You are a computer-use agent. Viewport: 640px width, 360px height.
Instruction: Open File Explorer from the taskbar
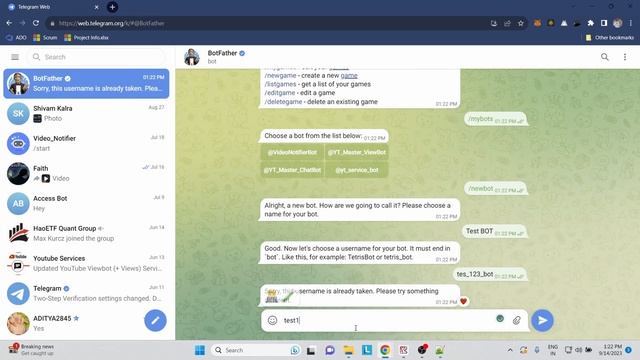(348, 350)
